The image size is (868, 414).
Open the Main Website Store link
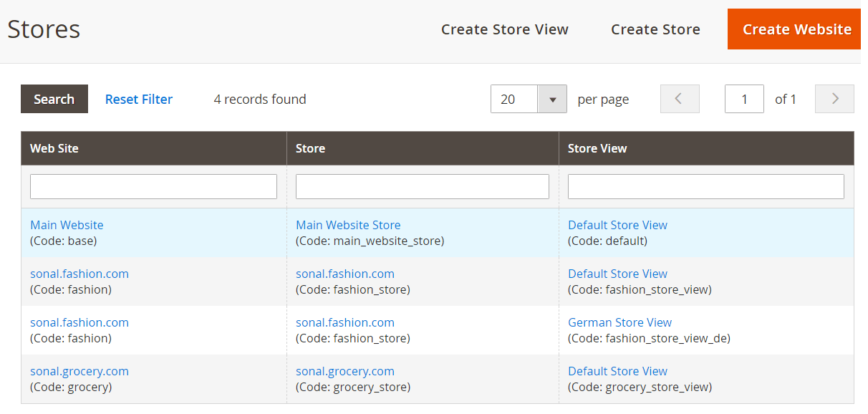pyautogui.click(x=348, y=225)
